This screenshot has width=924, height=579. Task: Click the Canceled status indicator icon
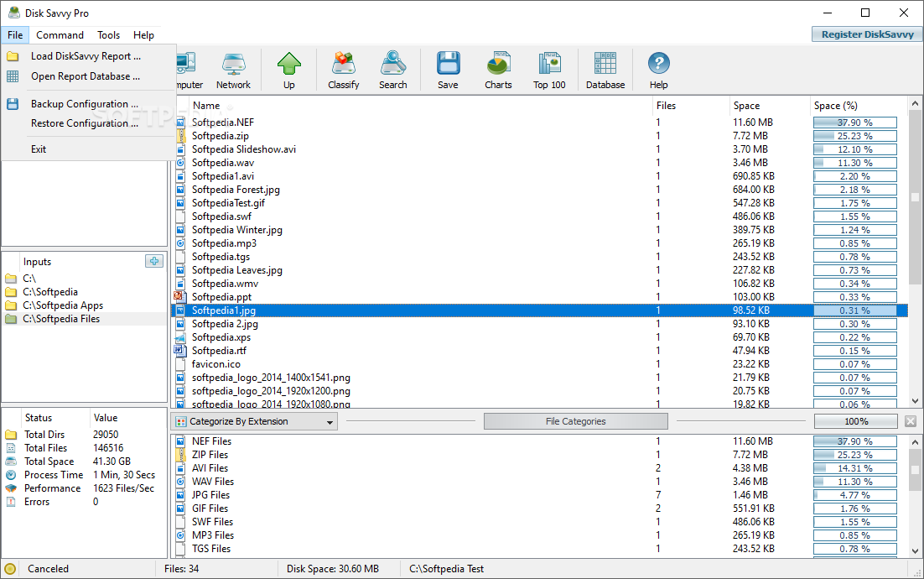(10, 569)
